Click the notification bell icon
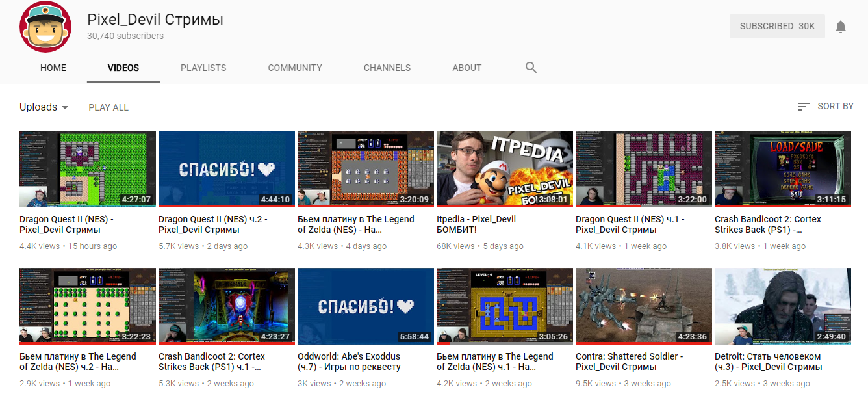This screenshot has height=396, width=868. 841,27
